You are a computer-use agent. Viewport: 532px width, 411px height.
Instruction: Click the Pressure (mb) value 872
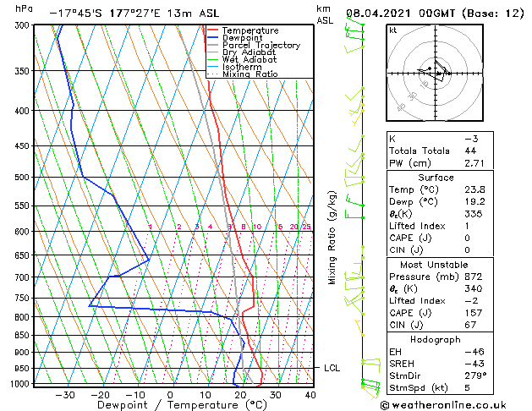point(474,277)
